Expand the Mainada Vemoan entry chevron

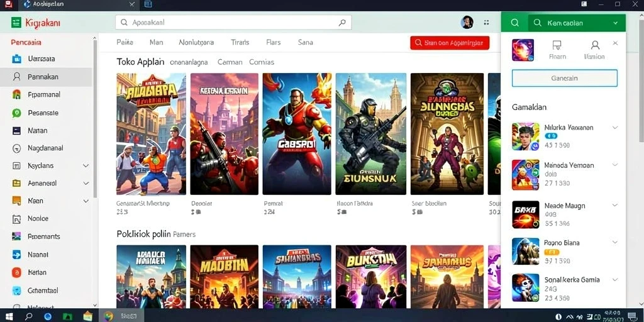(x=615, y=165)
